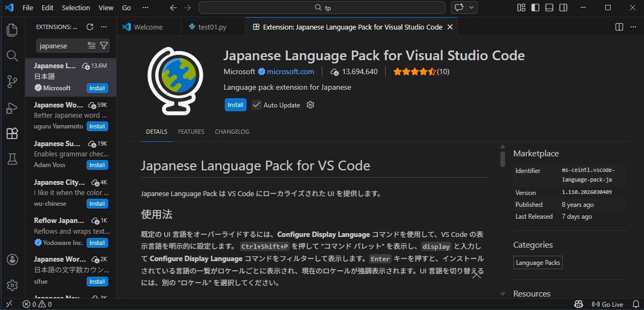644x310 pixels.
Task: Open the Run and Debug view
Action: click(x=12, y=108)
